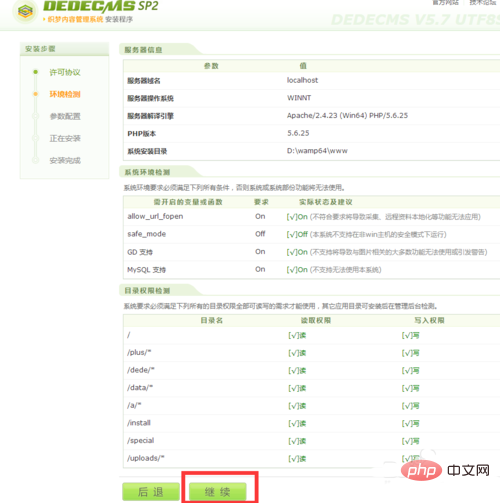Click the write permission for /a/*
The width and height of the screenshot is (500, 503).
coord(410,406)
